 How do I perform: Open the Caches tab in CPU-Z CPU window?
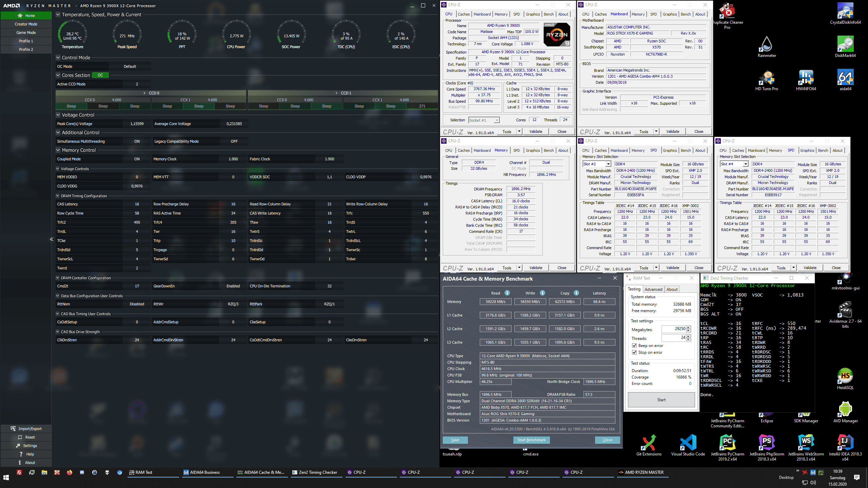point(463,14)
